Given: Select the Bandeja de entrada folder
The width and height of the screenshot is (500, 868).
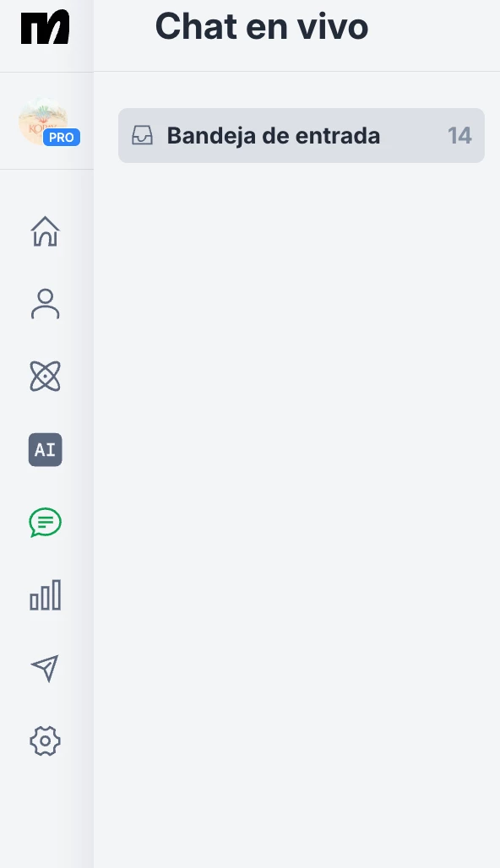Looking at the screenshot, I should coord(302,136).
